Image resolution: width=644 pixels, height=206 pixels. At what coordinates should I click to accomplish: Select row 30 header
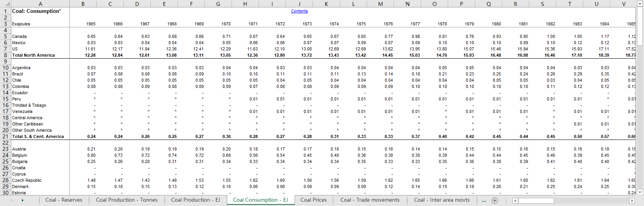pos(5,193)
